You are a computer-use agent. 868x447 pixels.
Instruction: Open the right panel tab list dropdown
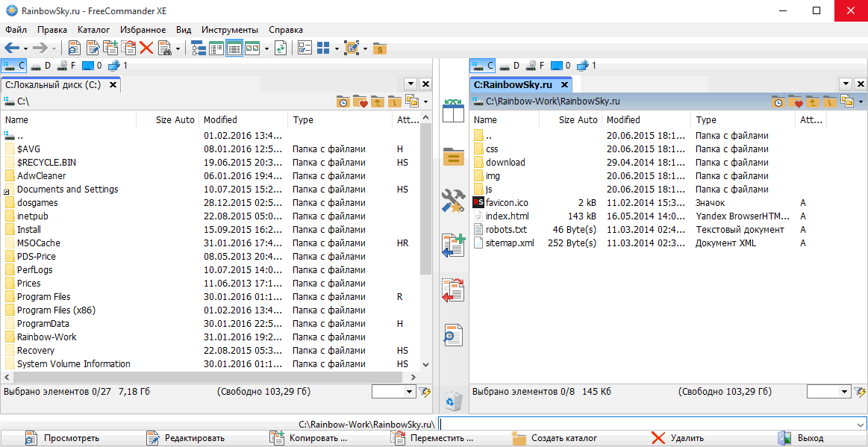click(846, 84)
